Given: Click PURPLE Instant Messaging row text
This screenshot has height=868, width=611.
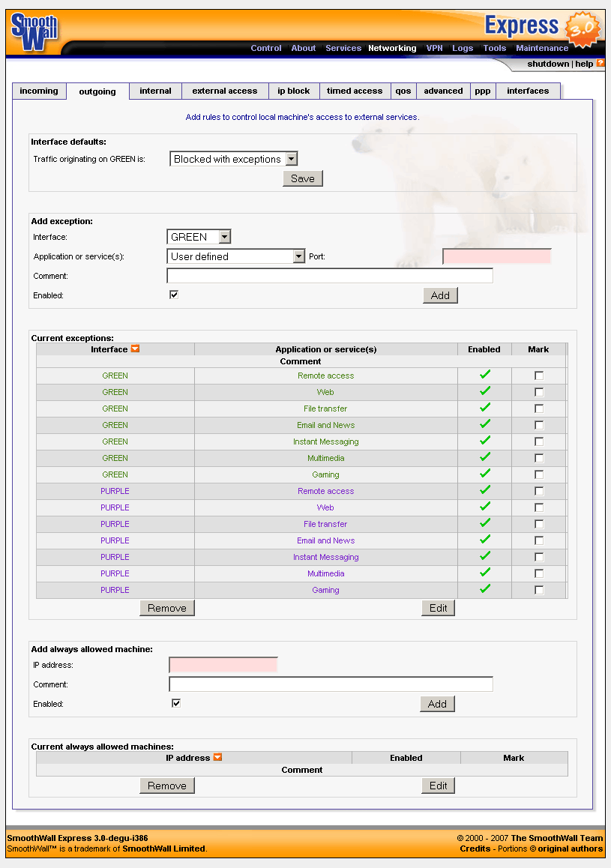Looking at the screenshot, I should coord(326,557).
